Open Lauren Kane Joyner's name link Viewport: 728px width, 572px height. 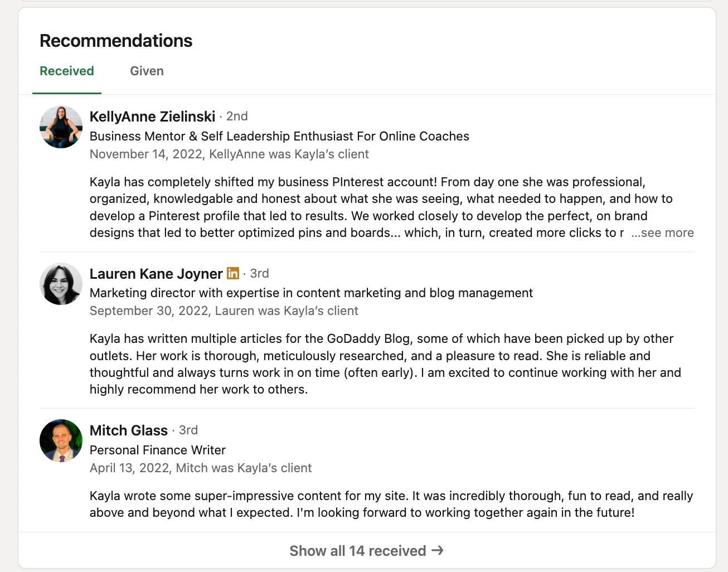coord(156,273)
